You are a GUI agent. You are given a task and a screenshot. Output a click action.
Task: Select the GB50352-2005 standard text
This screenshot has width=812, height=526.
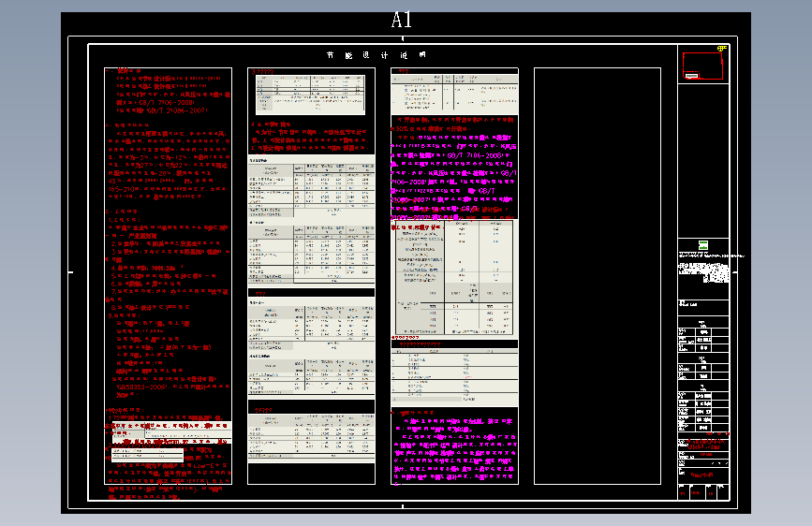pyautogui.click(x=141, y=387)
